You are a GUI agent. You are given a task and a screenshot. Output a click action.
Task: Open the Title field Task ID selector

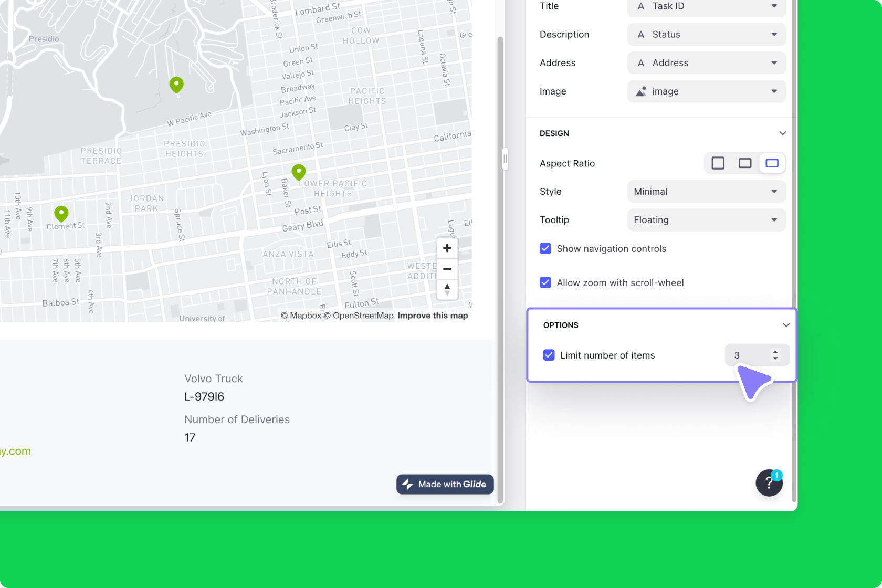(x=706, y=6)
